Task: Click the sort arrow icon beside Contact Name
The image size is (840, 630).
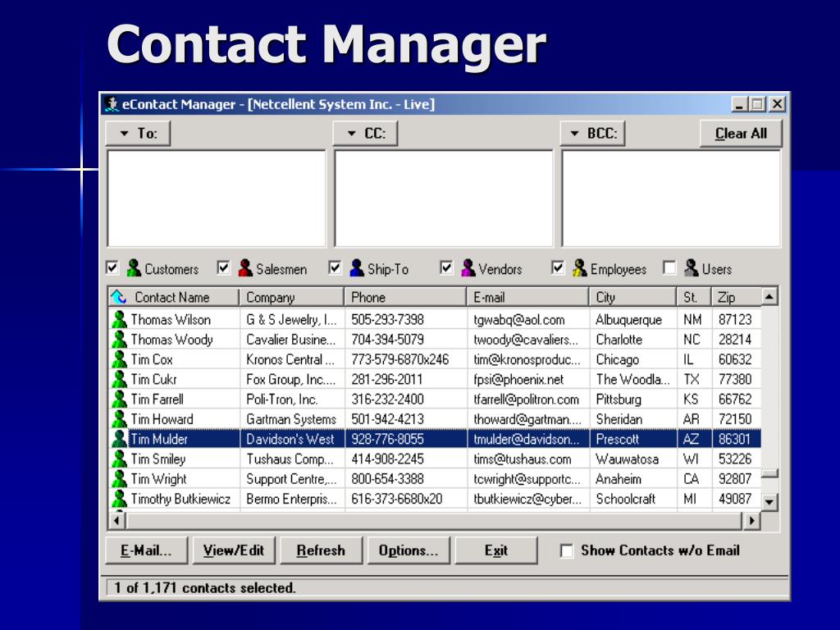Action: tap(118, 297)
